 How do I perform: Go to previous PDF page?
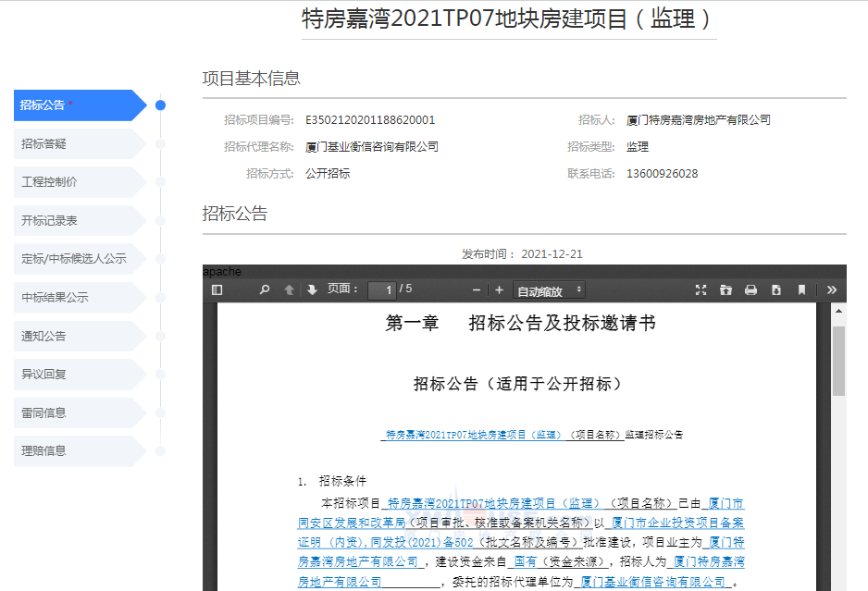click(x=289, y=290)
